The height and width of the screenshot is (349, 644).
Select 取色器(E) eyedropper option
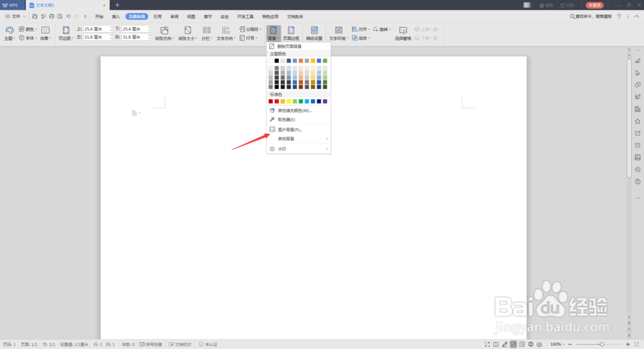coord(299,120)
